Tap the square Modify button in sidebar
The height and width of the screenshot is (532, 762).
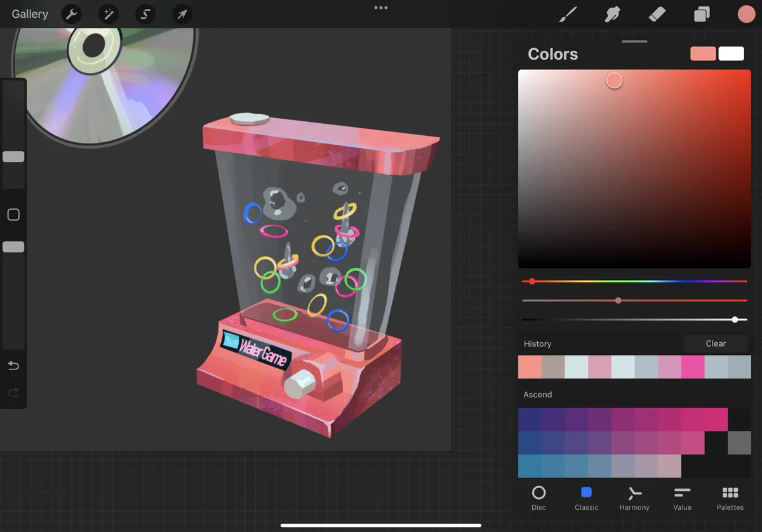[13, 215]
